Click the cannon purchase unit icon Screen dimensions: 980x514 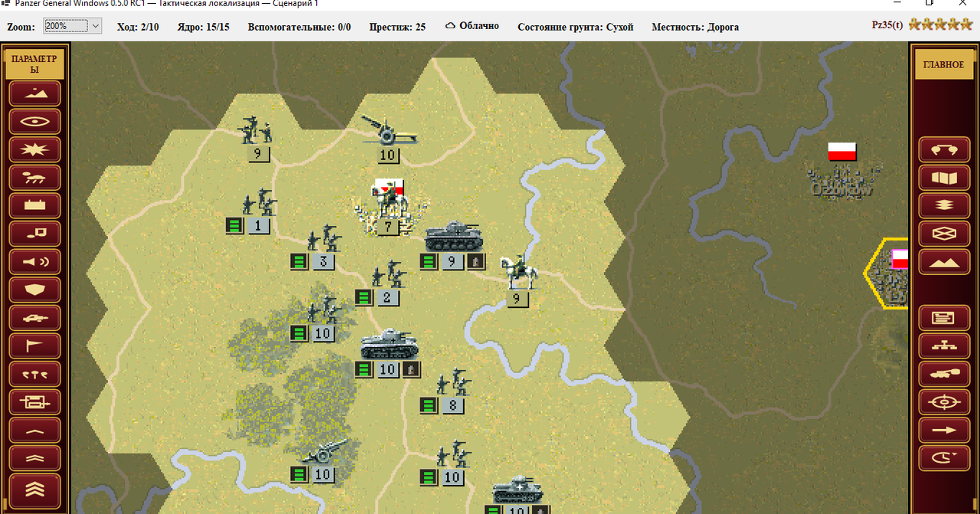[943, 374]
